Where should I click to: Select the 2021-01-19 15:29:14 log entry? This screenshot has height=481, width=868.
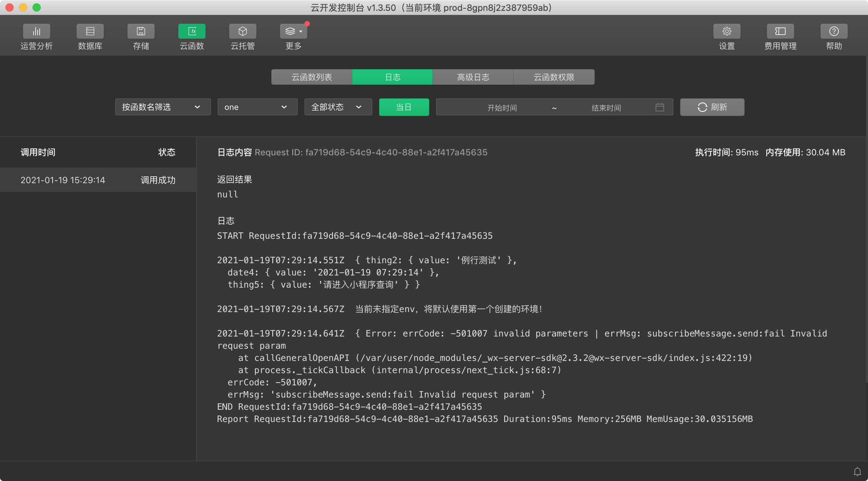coord(98,180)
